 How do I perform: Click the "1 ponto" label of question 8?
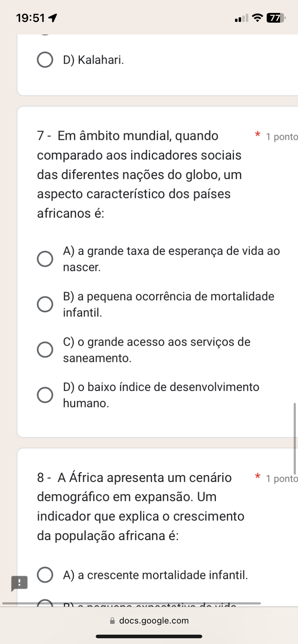click(282, 479)
